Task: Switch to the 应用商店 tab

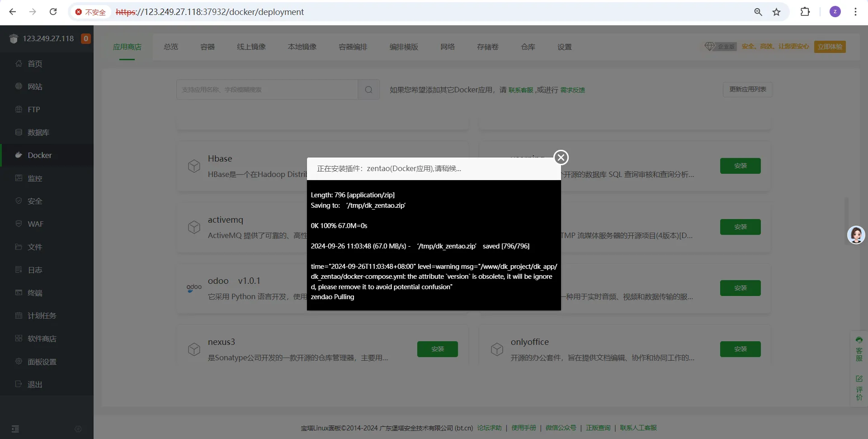Action: [127, 47]
